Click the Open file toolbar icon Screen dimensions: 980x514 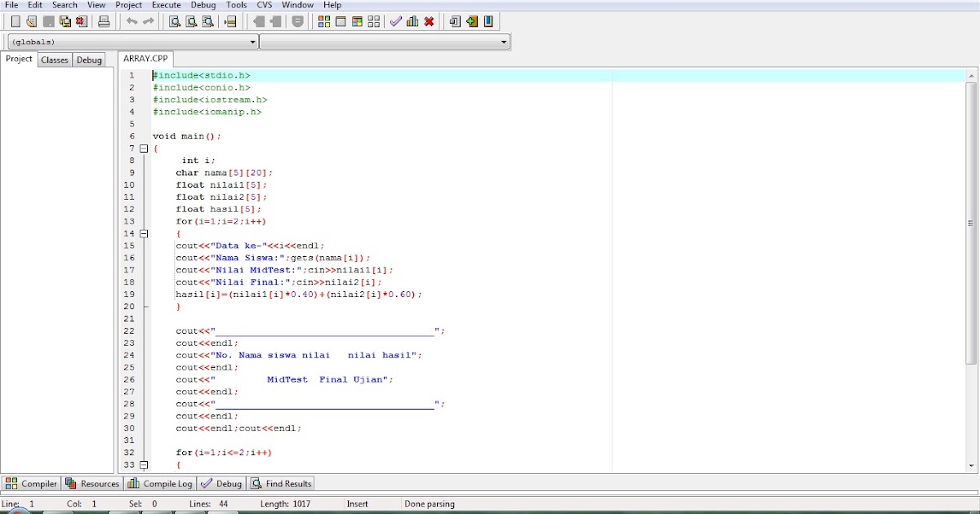pos(32,21)
